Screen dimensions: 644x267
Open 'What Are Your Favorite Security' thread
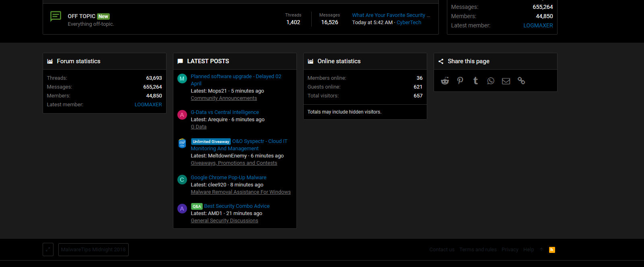click(391, 15)
